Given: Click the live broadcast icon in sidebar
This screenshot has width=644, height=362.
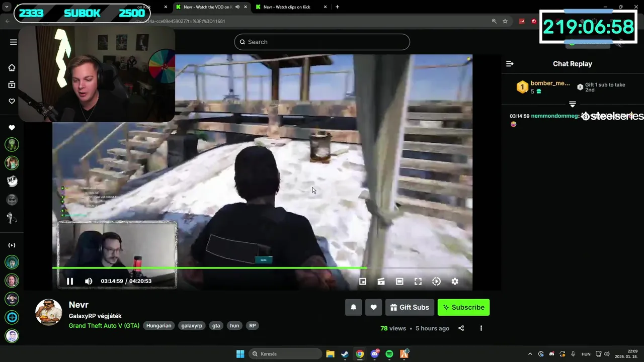Looking at the screenshot, I should [12, 245].
